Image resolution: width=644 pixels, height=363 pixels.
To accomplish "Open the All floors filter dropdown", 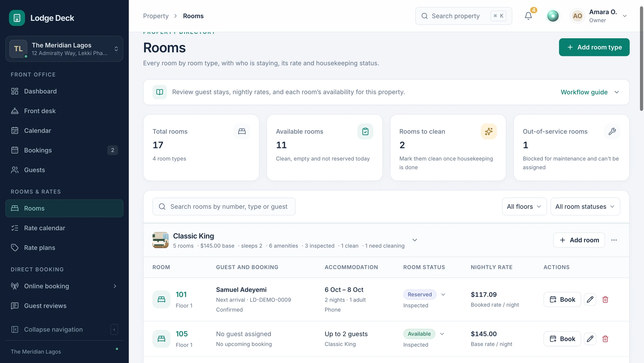I will click(524, 206).
